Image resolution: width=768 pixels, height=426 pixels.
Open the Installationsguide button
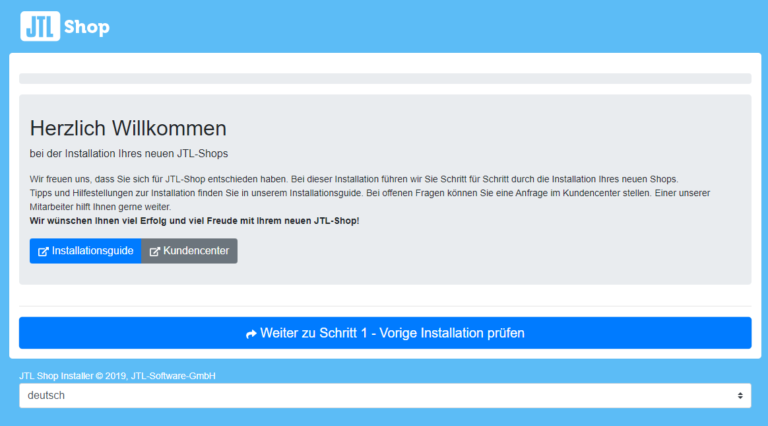pos(86,251)
